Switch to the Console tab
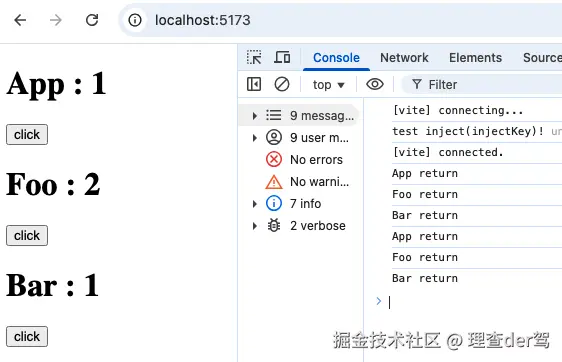Screen dimensions: 562x362 336,58
